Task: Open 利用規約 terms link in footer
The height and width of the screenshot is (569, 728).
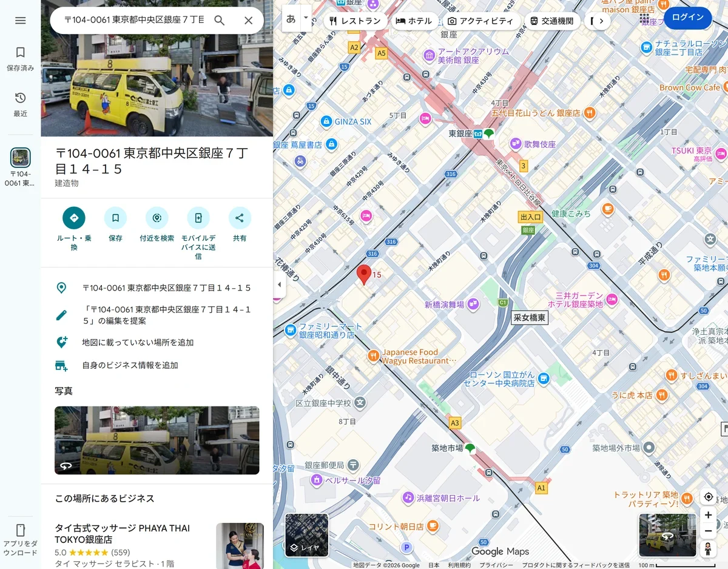Action: 459,565
